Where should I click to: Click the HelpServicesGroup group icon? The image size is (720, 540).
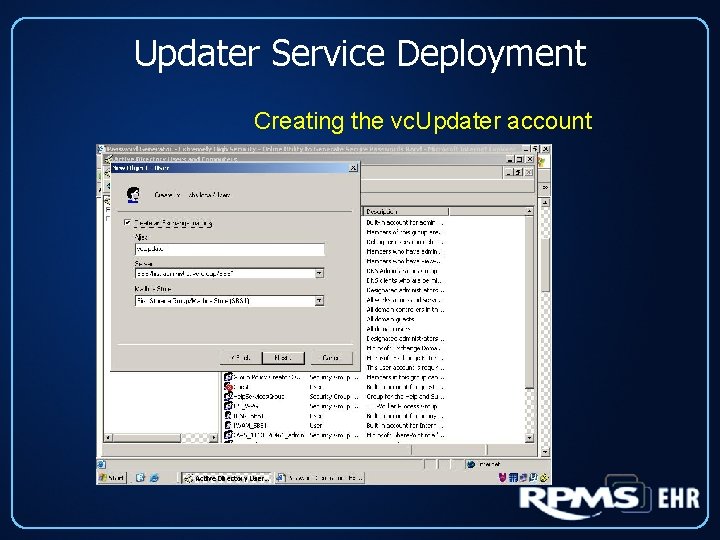(x=228, y=396)
